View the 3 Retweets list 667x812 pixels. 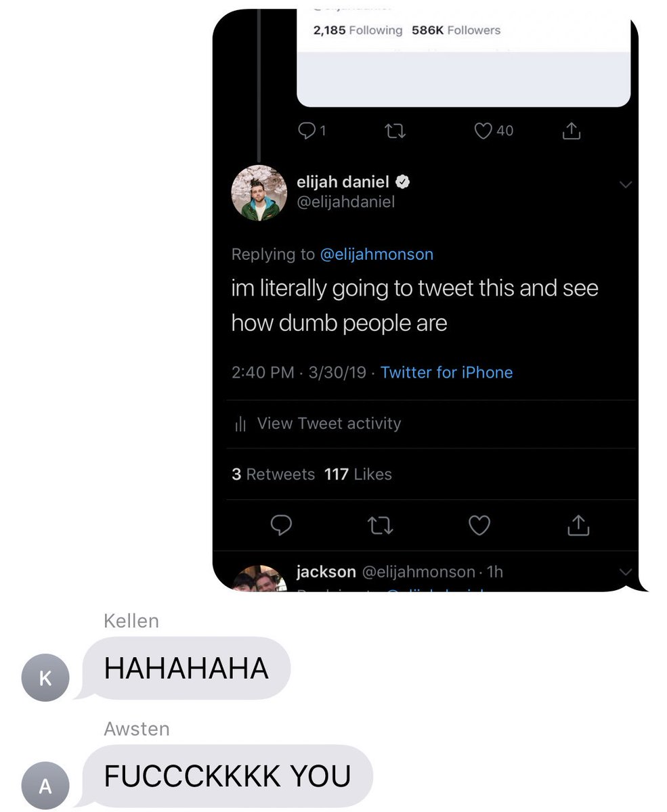pyautogui.click(x=273, y=474)
